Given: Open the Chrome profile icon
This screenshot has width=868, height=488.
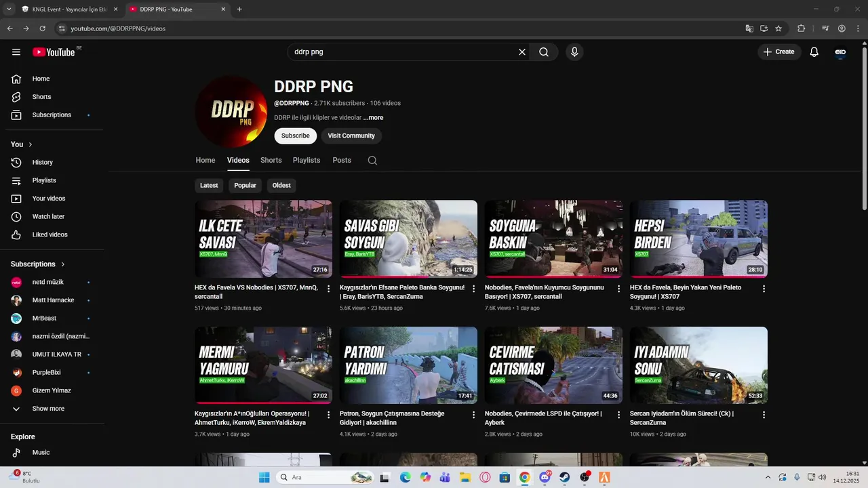Looking at the screenshot, I should (x=842, y=28).
